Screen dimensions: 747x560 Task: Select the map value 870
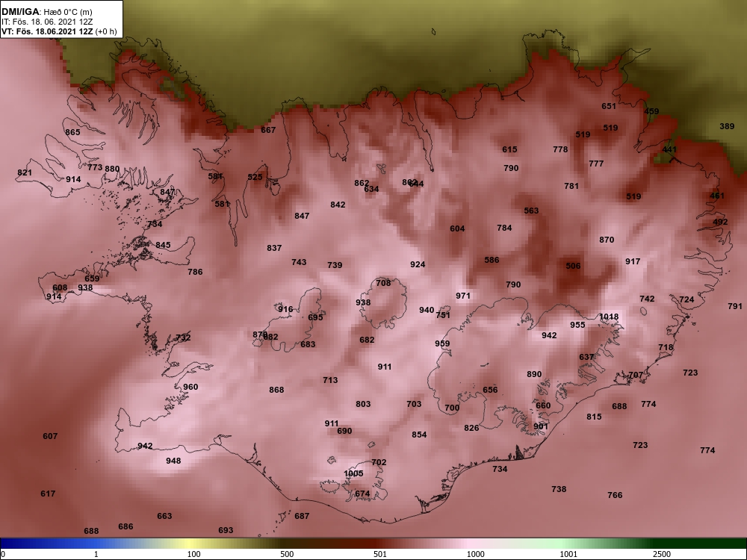[607, 240]
